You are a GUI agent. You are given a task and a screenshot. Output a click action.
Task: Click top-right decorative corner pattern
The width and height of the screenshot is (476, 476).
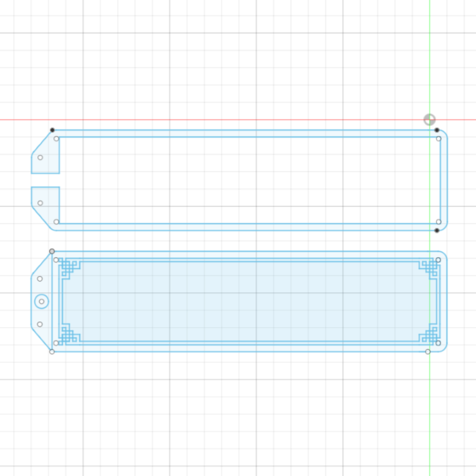[x=429, y=267]
